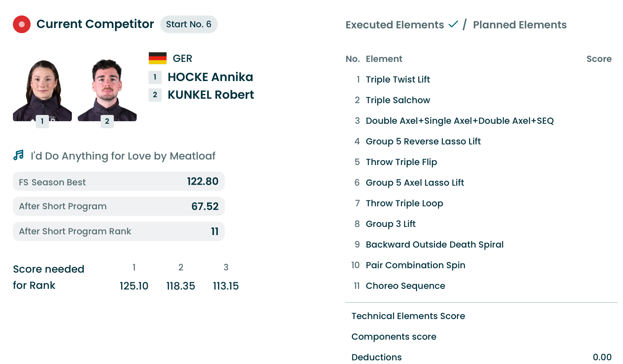This screenshot has height=364, width=623.
Task: Select the Double Axel+Single Axel+Double Axel+SEQ element
Action: click(x=460, y=121)
